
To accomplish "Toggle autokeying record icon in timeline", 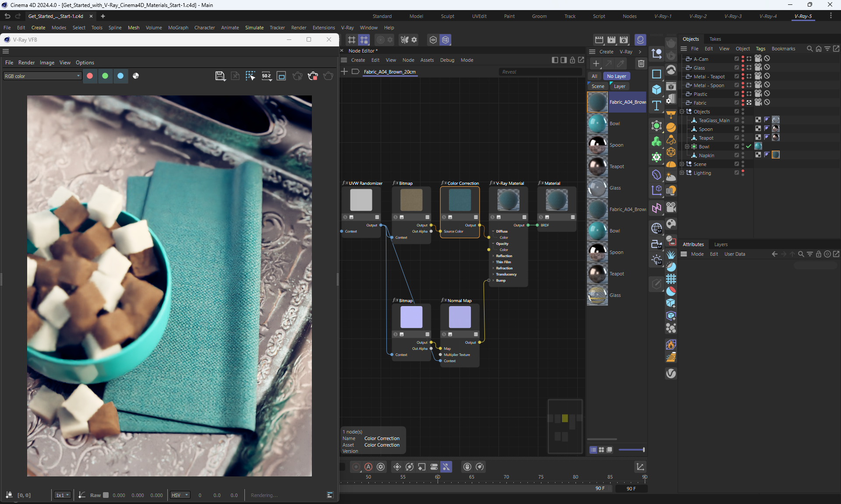I will click(x=368, y=467).
